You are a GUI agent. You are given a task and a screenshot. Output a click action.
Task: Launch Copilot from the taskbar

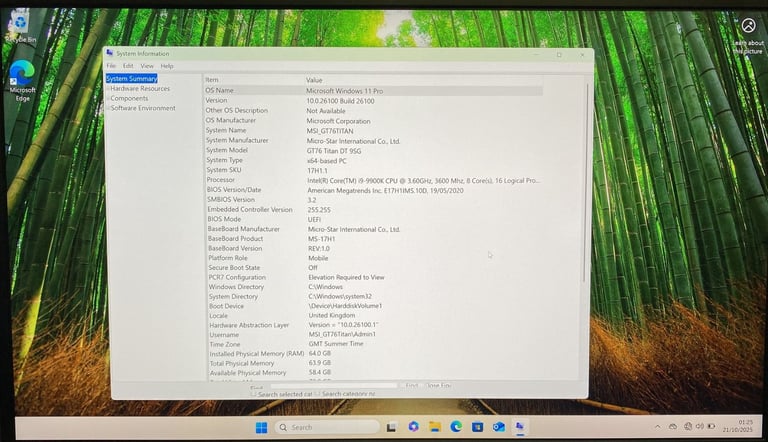[x=413, y=427]
